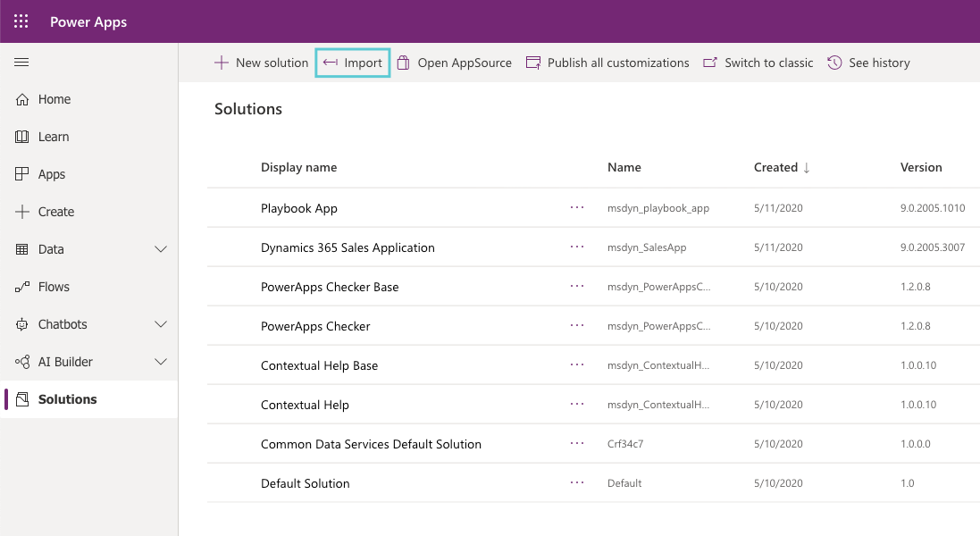Click See history

click(x=868, y=63)
